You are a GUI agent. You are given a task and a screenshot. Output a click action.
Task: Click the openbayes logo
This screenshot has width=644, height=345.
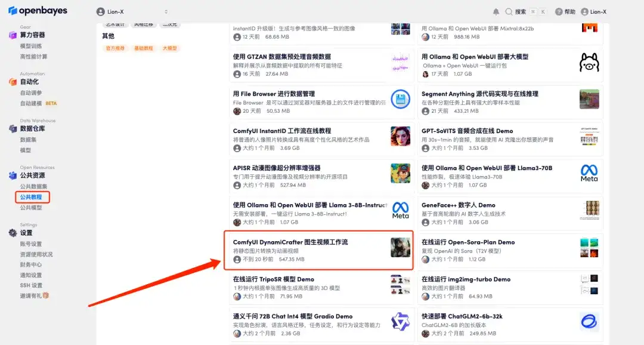click(38, 11)
